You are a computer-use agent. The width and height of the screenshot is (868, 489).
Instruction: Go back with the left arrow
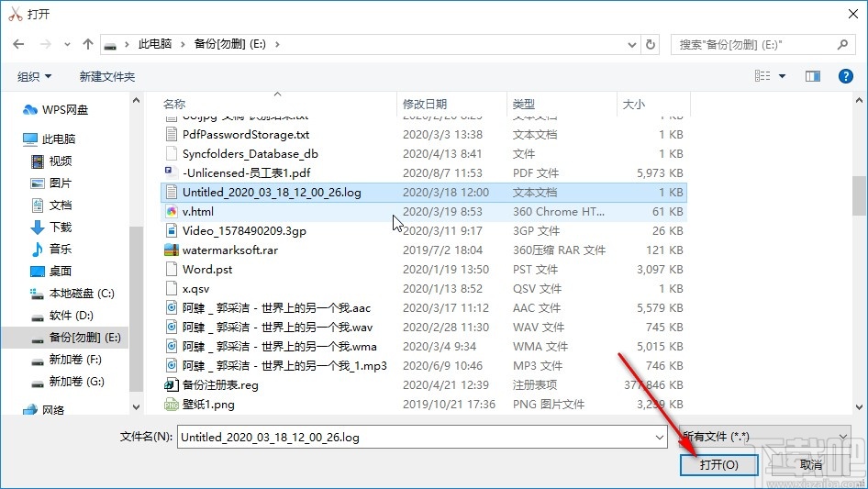pos(18,44)
